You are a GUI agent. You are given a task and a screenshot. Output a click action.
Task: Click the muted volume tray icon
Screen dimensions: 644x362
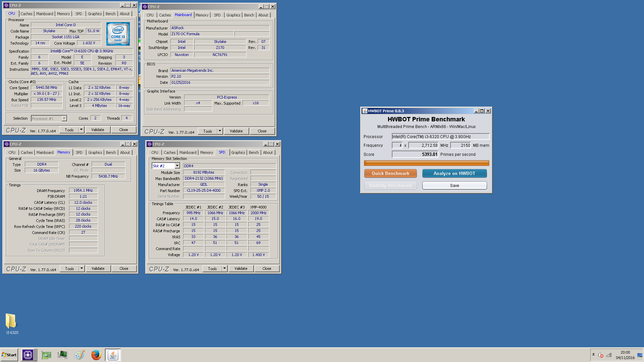point(600,355)
